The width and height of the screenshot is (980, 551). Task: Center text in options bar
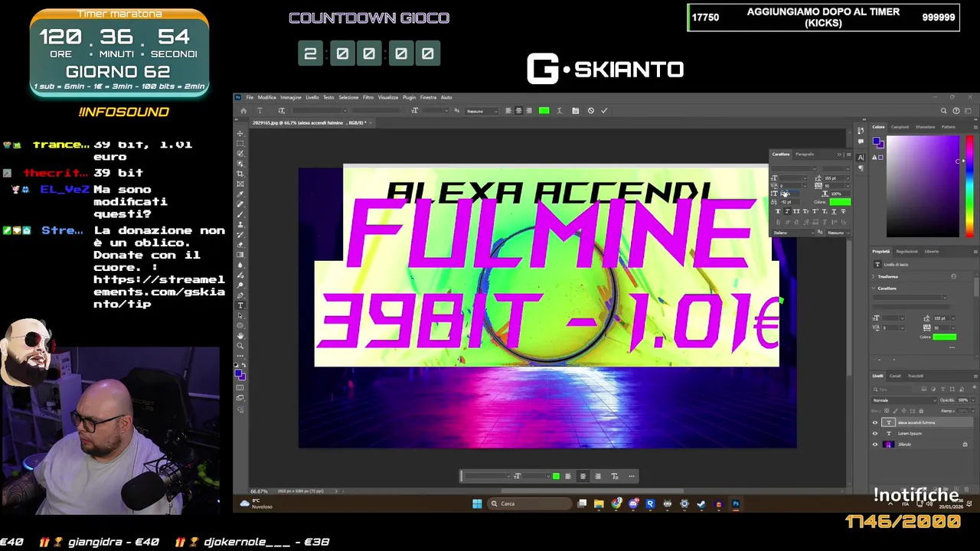pyautogui.click(x=518, y=110)
